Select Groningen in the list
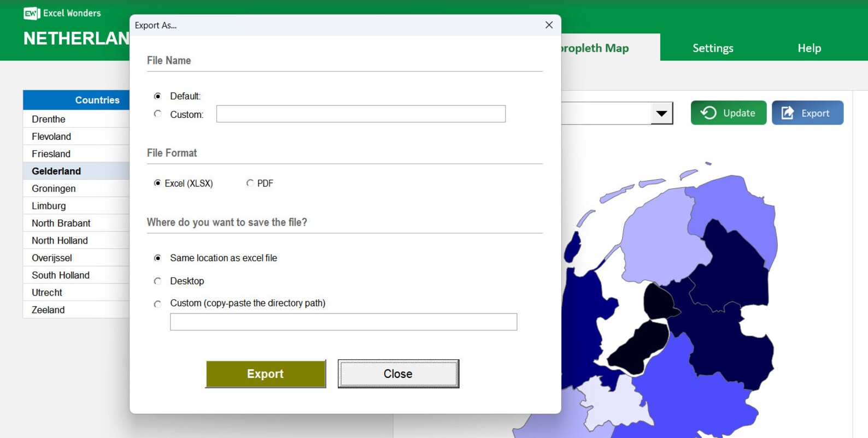The height and width of the screenshot is (438, 868). pyautogui.click(x=77, y=188)
